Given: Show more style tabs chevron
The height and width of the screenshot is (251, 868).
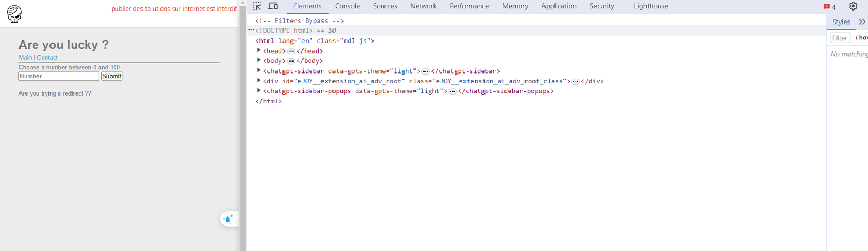Looking at the screenshot, I should [862, 22].
